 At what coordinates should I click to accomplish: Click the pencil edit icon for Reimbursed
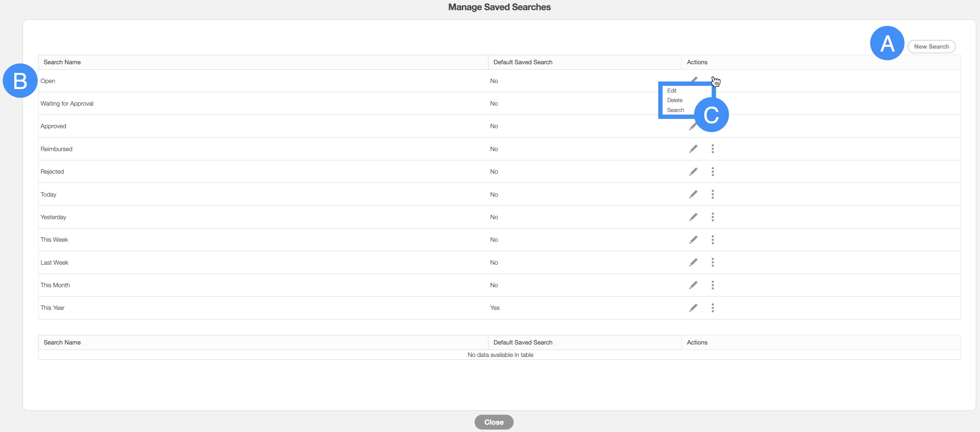click(693, 149)
